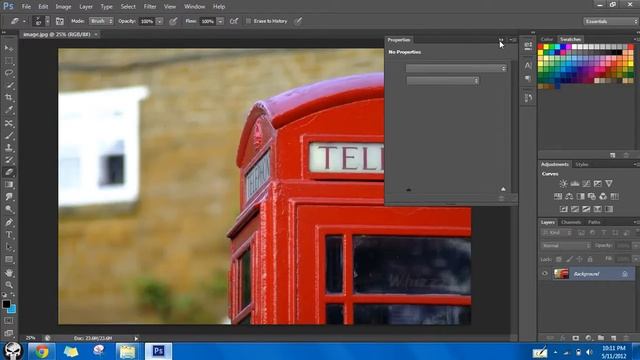
Task: Select the Brush tool
Action: coord(9,135)
